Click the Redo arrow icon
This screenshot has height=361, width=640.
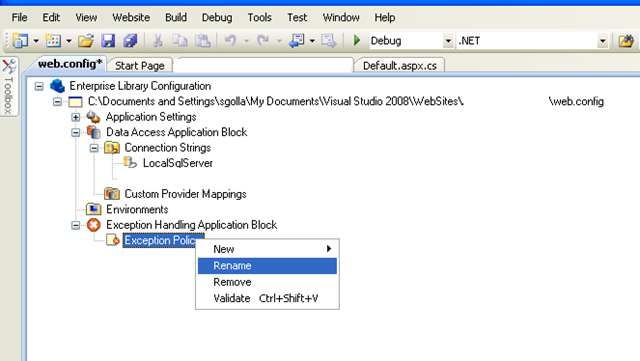(263, 40)
